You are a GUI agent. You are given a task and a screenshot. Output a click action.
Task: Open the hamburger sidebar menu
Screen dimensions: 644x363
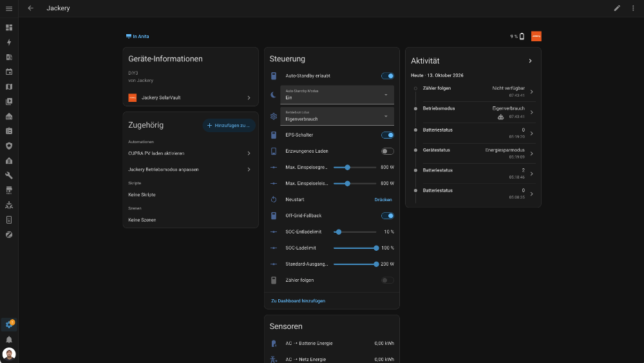(x=9, y=8)
